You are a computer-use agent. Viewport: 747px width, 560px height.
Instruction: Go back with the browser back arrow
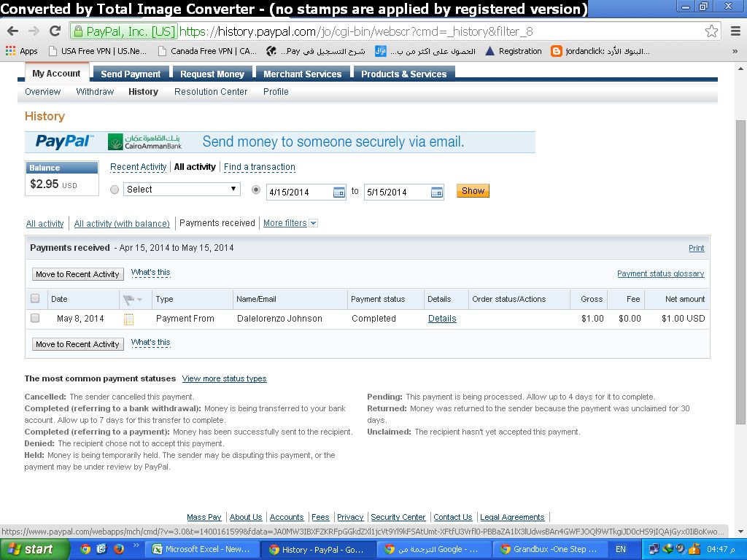(x=12, y=31)
